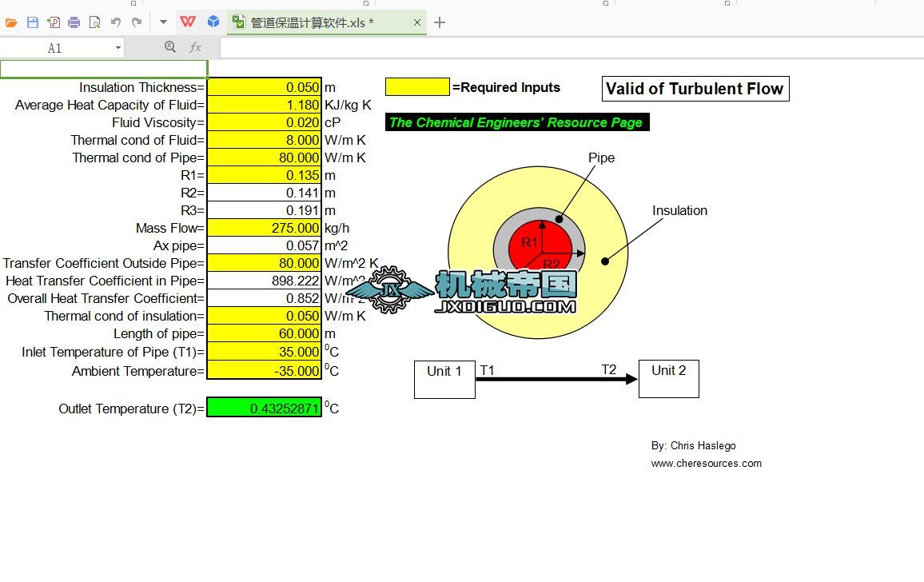Image resolution: width=924 pixels, height=582 pixels.
Task: Click the Open folder icon
Action: pyautogui.click(x=11, y=22)
